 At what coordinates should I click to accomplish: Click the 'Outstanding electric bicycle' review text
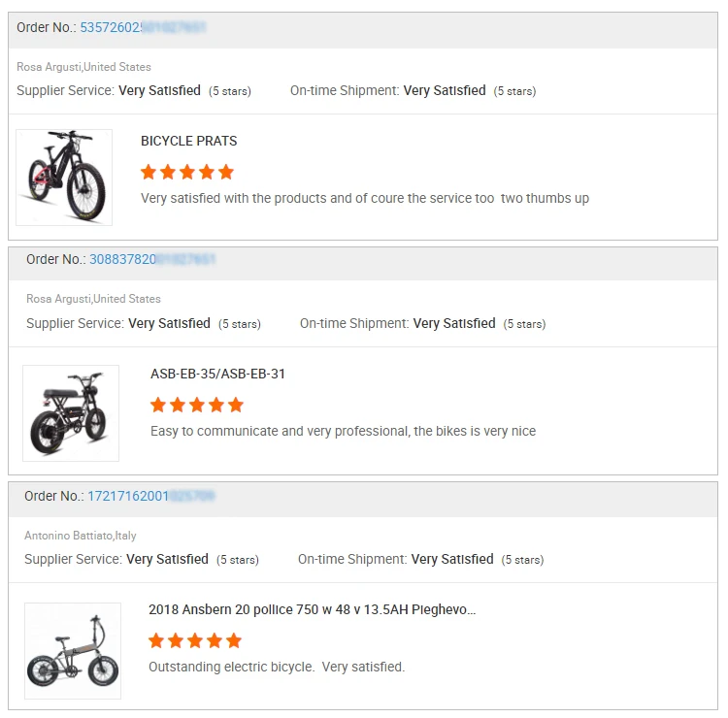(x=276, y=668)
